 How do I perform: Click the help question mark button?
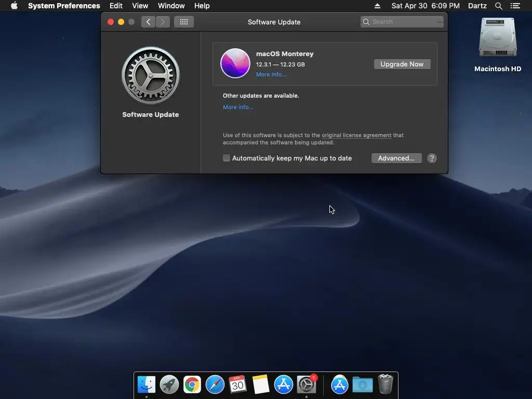pos(432,158)
